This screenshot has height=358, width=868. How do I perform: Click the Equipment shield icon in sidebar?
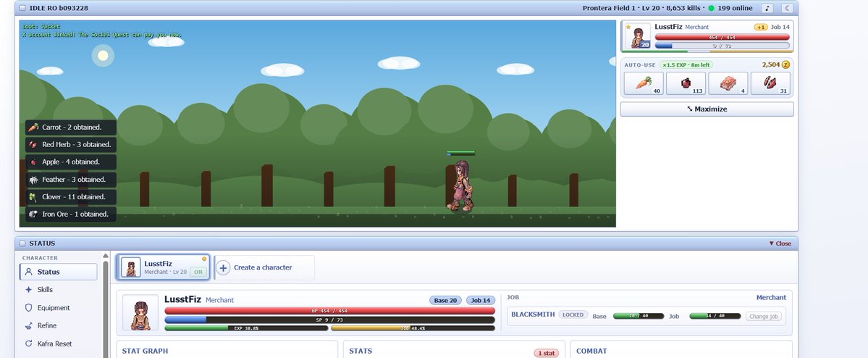coord(29,307)
